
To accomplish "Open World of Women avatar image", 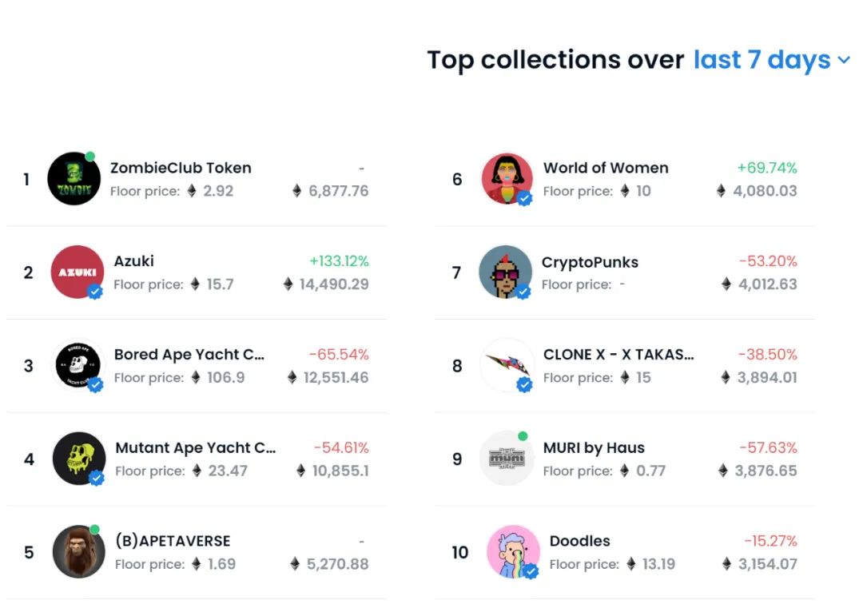I will [507, 179].
